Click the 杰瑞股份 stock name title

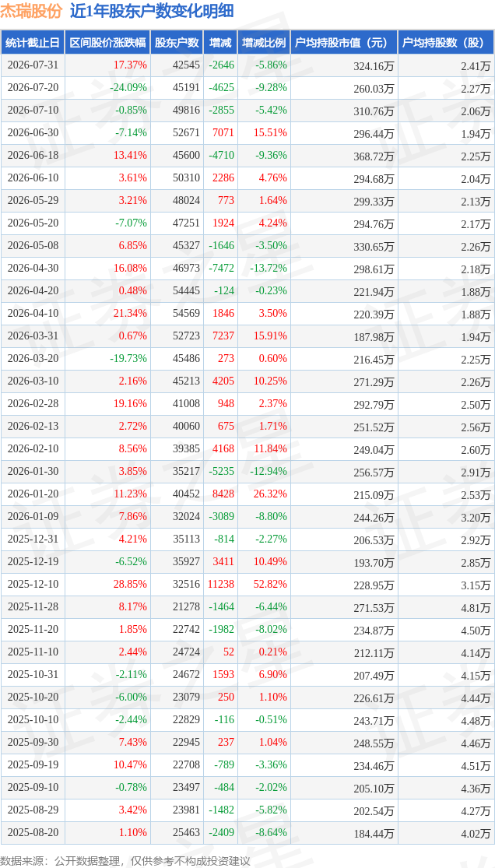[x=32, y=11]
